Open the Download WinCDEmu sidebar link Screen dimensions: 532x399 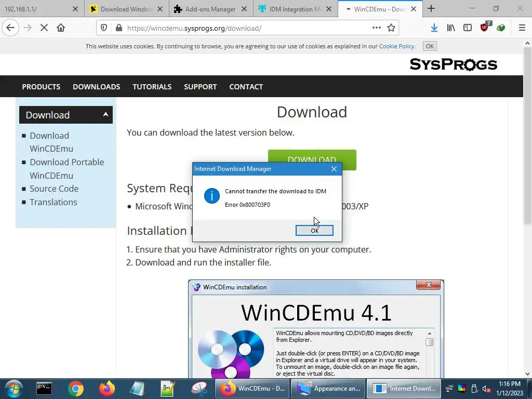51,142
